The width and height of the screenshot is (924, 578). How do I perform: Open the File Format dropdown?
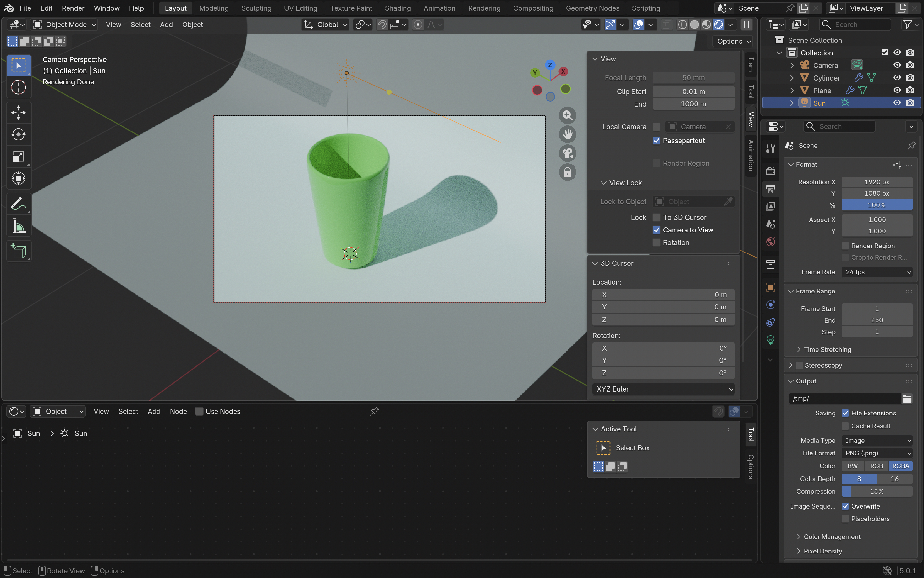(x=877, y=453)
